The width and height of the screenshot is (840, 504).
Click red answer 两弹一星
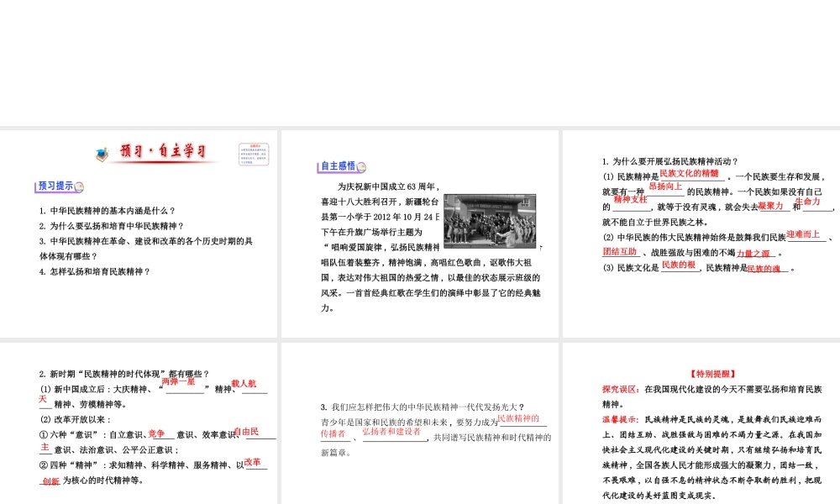[x=178, y=381]
